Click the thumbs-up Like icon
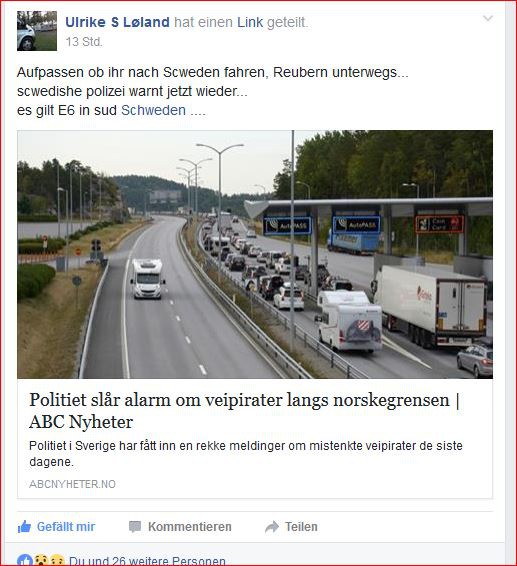The image size is (517, 566). [24, 527]
